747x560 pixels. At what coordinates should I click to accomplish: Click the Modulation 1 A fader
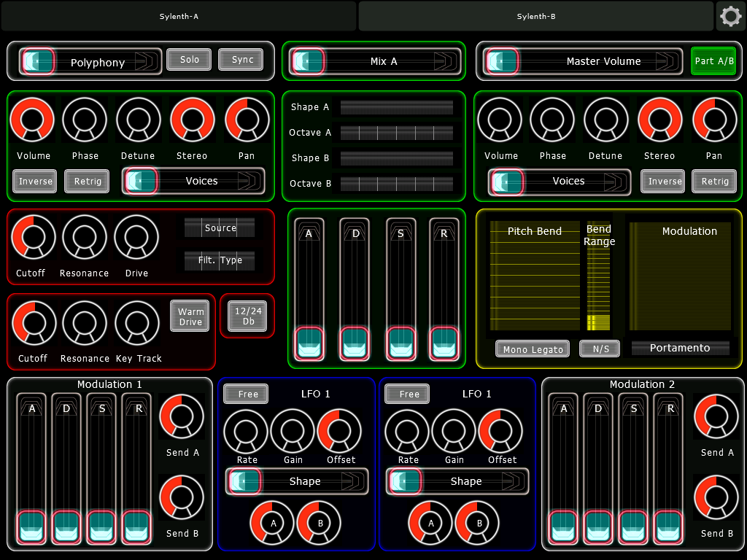(31, 469)
